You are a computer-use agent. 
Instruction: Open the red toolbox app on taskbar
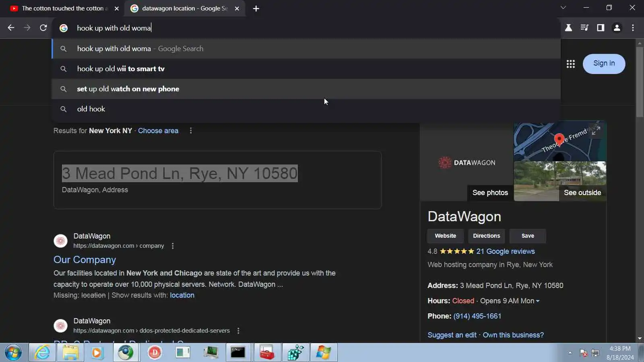click(x=267, y=353)
